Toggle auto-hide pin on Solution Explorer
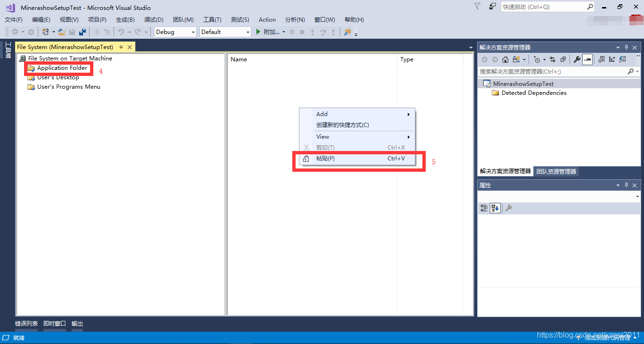644x344 pixels. point(627,48)
